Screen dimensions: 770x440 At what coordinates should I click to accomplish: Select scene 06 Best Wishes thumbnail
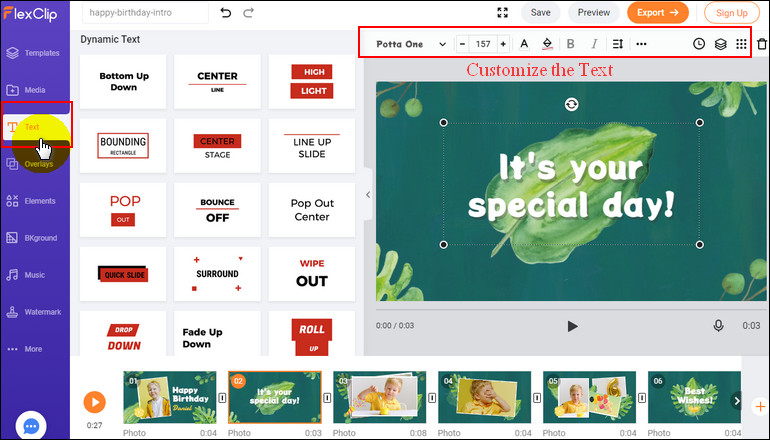point(694,397)
